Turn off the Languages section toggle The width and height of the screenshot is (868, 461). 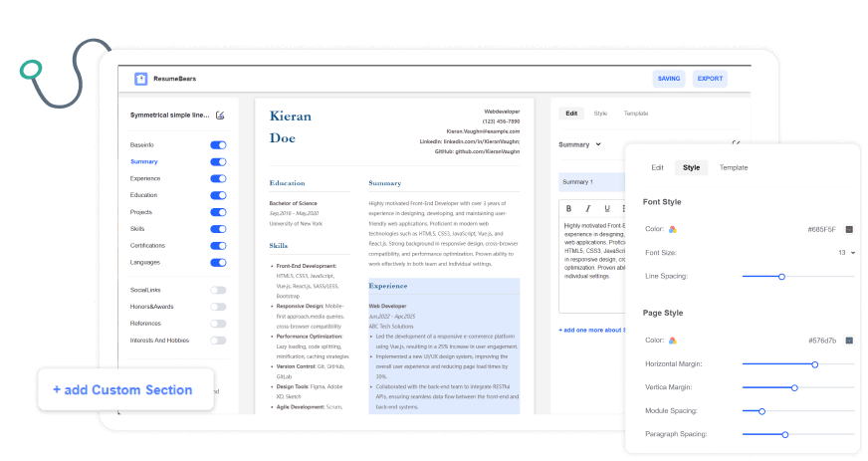[x=218, y=263]
